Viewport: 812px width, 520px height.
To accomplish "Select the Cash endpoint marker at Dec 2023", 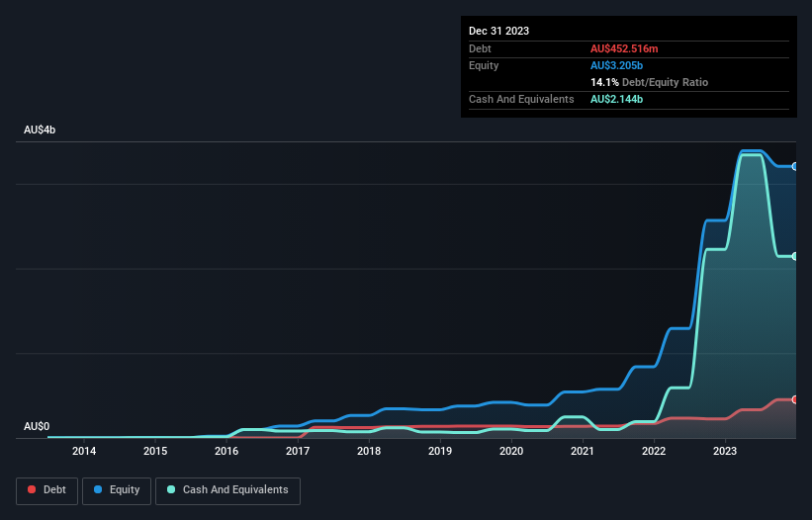I will point(795,256).
